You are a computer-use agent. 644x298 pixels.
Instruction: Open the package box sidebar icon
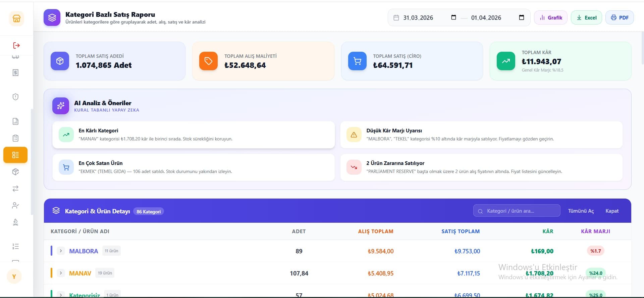click(x=15, y=172)
